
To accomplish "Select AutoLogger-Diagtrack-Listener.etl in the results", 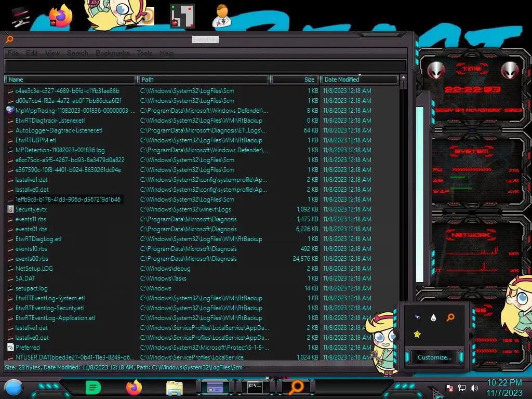I will 59,130.
